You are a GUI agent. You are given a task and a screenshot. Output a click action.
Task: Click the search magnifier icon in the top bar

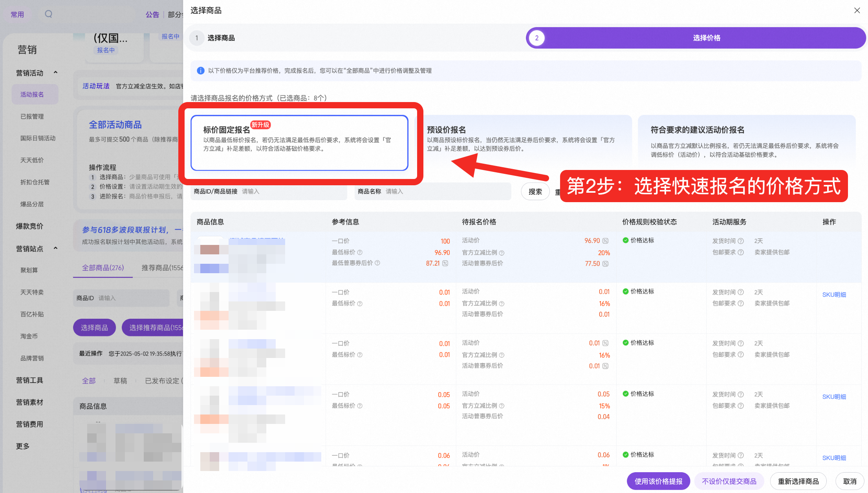(48, 14)
